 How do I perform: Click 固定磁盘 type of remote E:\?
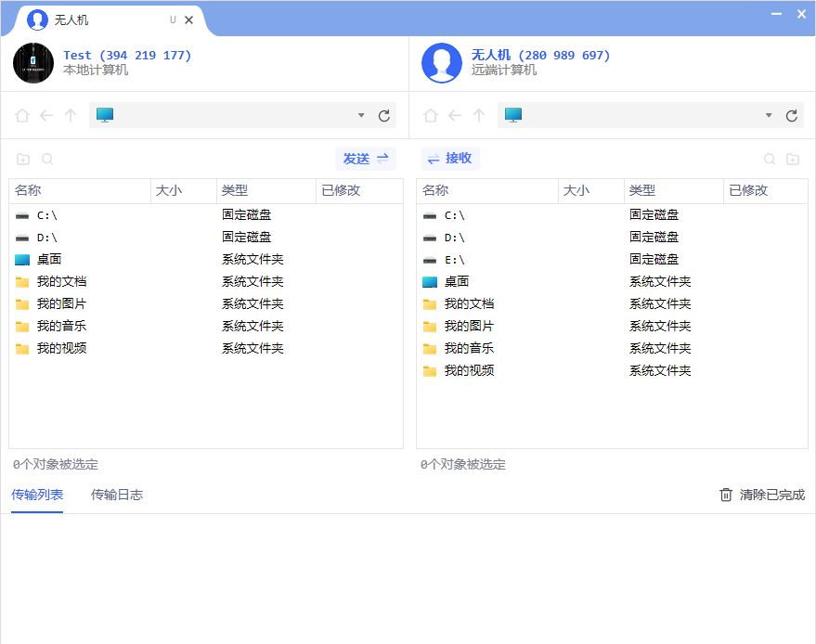pyautogui.click(x=654, y=259)
